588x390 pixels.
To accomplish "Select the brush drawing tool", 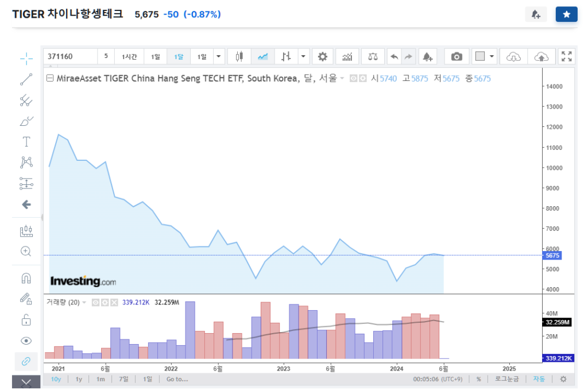I will [26, 121].
